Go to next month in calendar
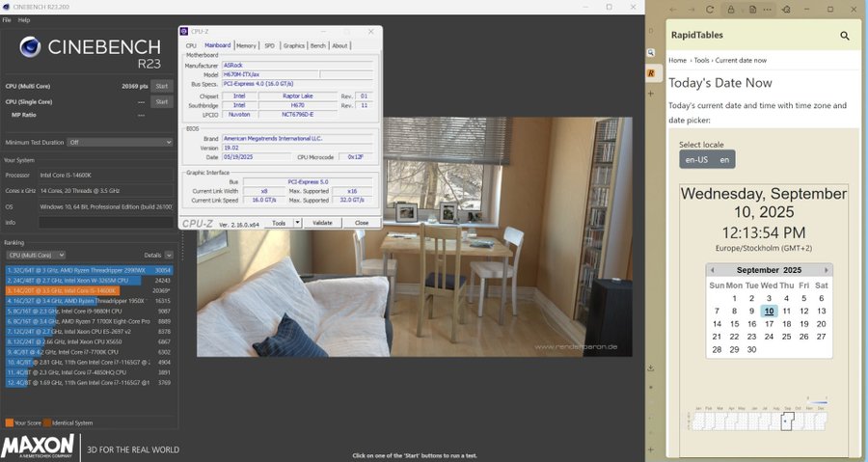The image size is (868, 462). [827, 270]
